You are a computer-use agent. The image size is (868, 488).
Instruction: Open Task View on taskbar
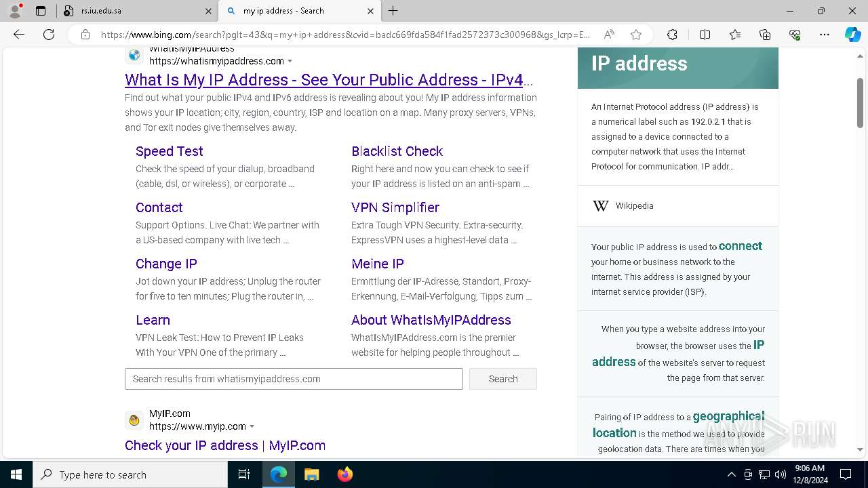tap(244, 474)
